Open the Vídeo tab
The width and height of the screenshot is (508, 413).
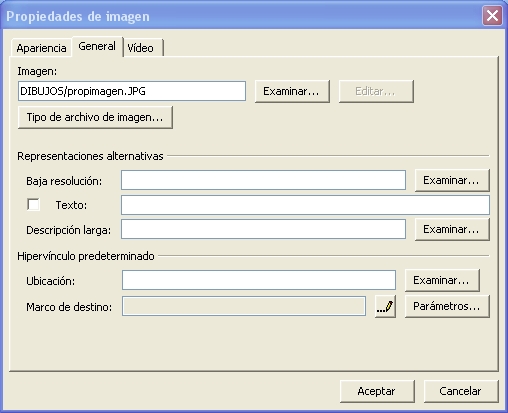(143, 48)
